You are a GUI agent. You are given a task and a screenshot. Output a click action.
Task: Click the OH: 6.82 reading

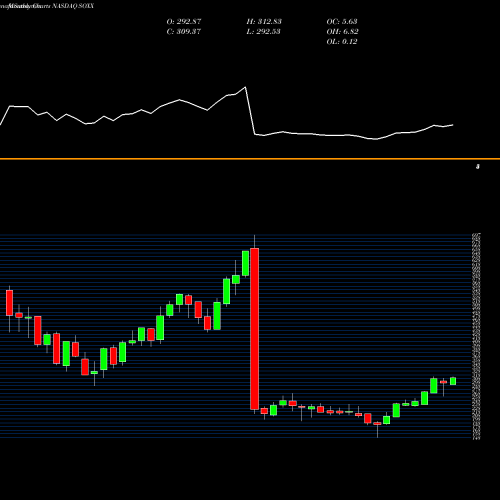(x=342, y=32)
